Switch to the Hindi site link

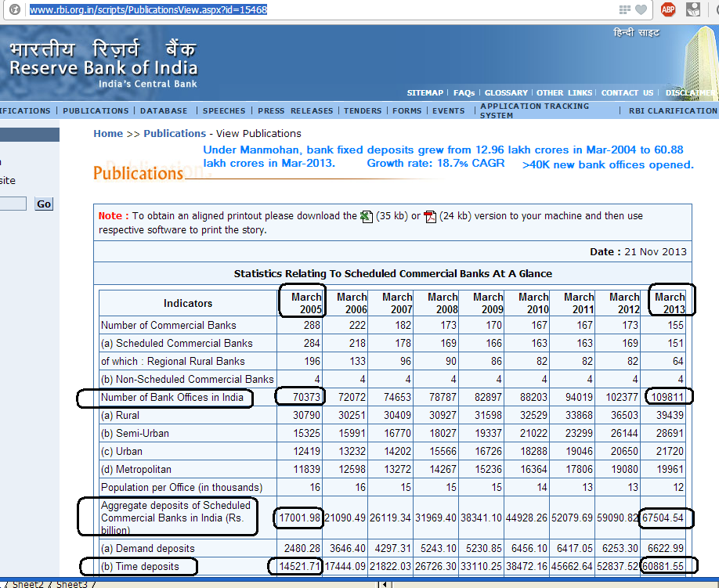pos(637,33)
